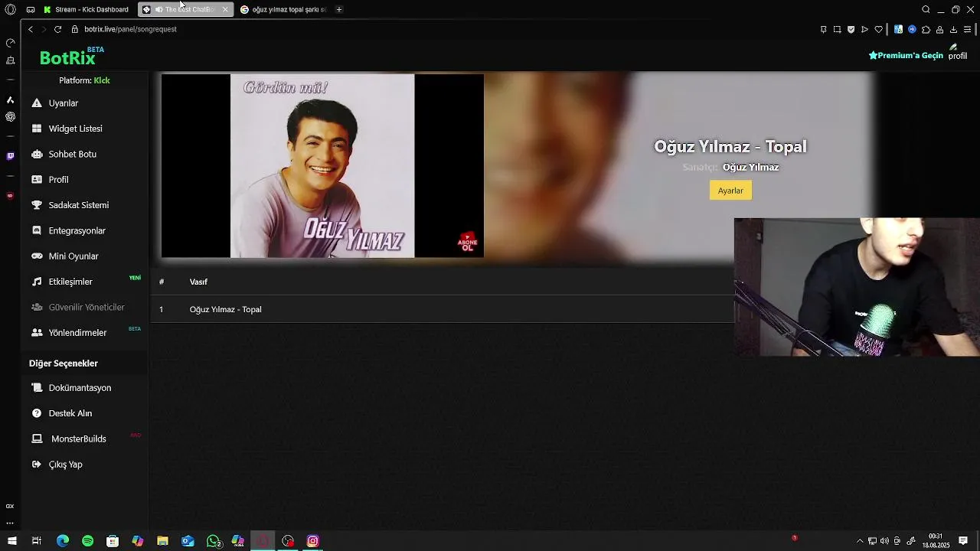The width and height of the screenshot is (980, 551).
Task: Click the artist name Oğuz Yılmaz
Action: point(750,167)
